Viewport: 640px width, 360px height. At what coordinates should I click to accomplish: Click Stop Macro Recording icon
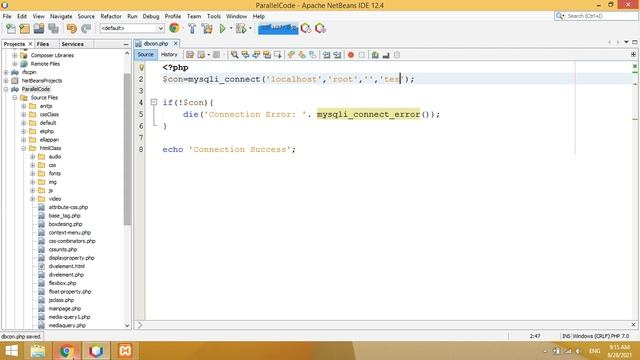click(362, 55)
